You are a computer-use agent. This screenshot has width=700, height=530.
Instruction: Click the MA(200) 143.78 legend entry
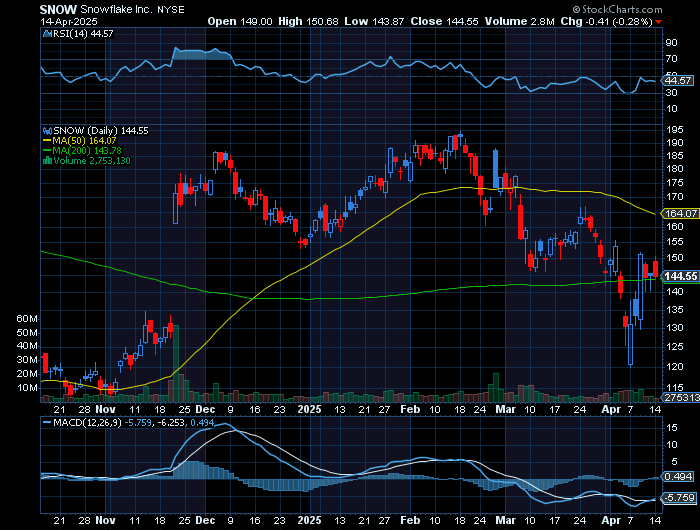pyautogui.click(x=87, y=151)
